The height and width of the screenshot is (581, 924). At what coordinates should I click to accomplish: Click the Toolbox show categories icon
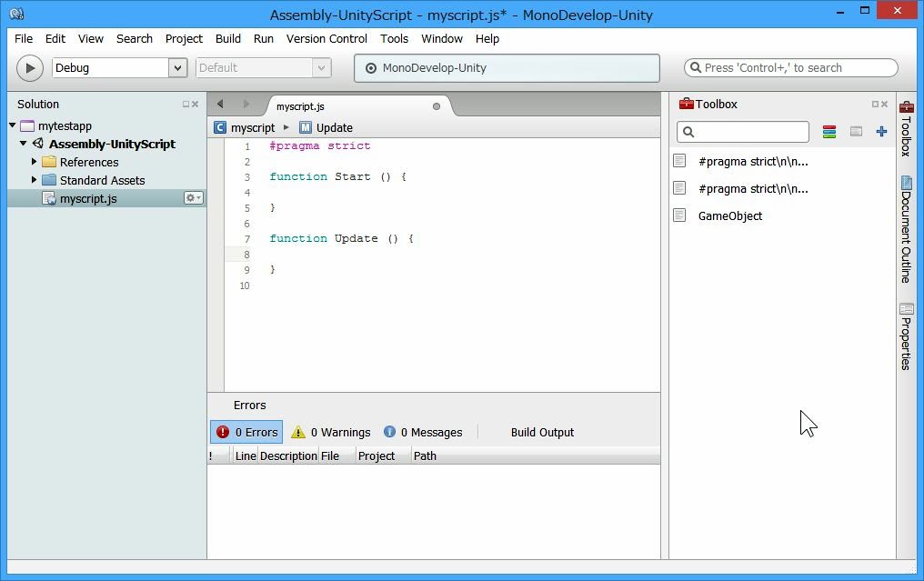pyautogui.click(x=829, y=132)
